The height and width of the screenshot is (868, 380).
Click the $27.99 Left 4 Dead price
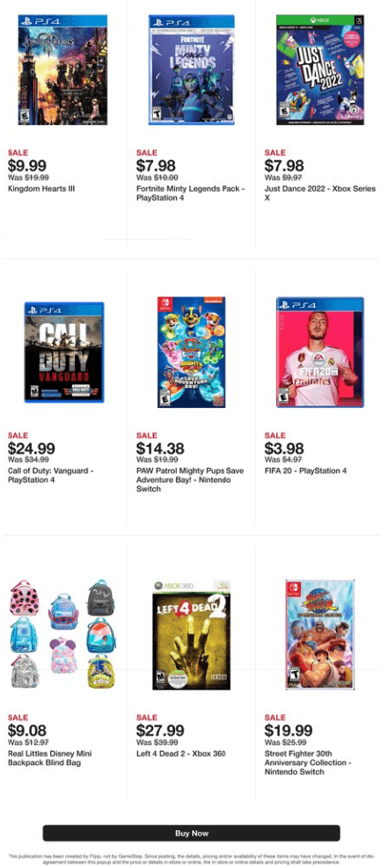pyautogui.click(x=160, y=731)
